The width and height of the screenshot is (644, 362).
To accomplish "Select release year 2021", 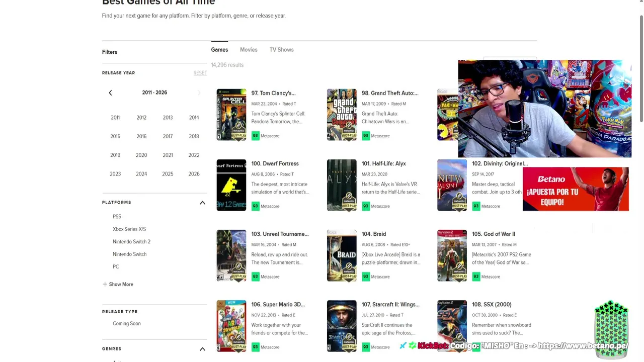I will point(168,155).
